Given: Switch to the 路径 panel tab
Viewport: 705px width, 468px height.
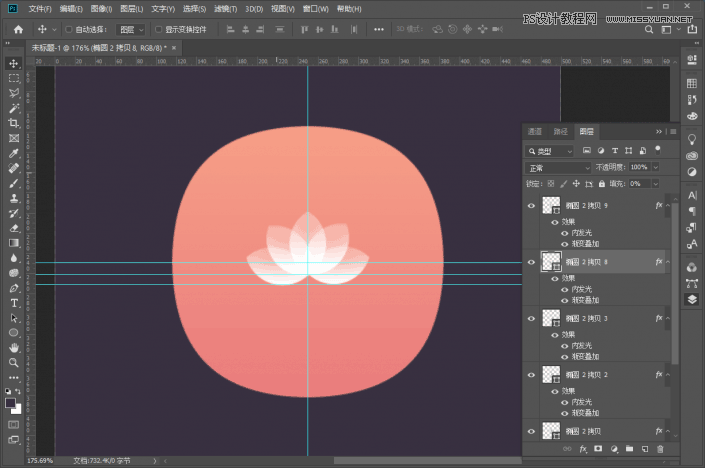Looking at the screenshot, I should point(560,131).
